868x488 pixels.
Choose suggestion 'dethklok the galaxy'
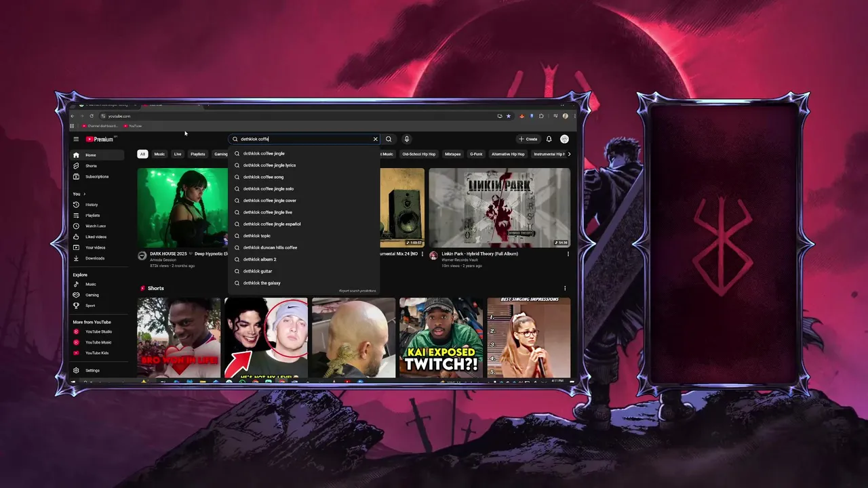coord(304,283)
